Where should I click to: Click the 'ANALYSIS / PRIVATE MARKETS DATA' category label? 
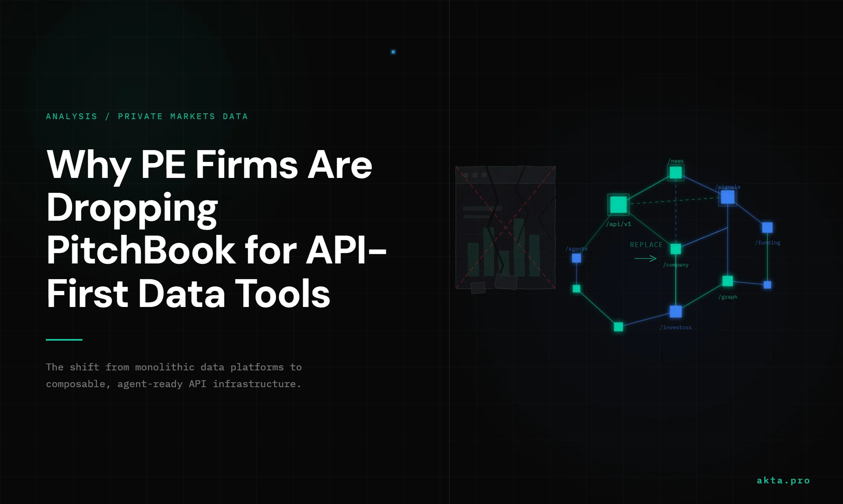147,116
